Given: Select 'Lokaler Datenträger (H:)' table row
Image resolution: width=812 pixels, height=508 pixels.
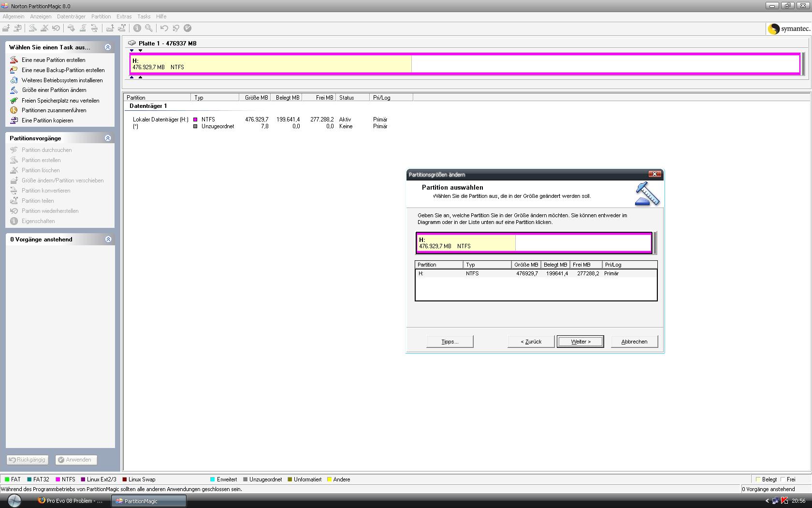Looking at the screenshot, I should pyautogui.click(x=260, y=120).
